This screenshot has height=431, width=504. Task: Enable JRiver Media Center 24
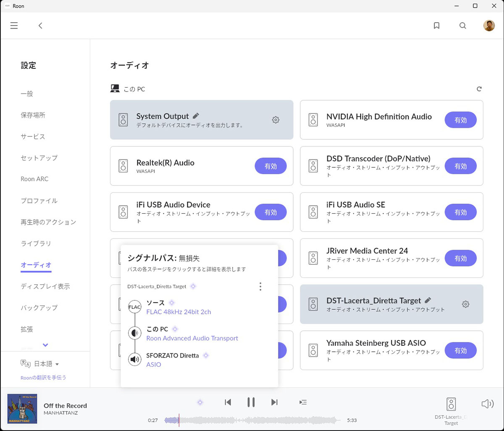point(461,259)
